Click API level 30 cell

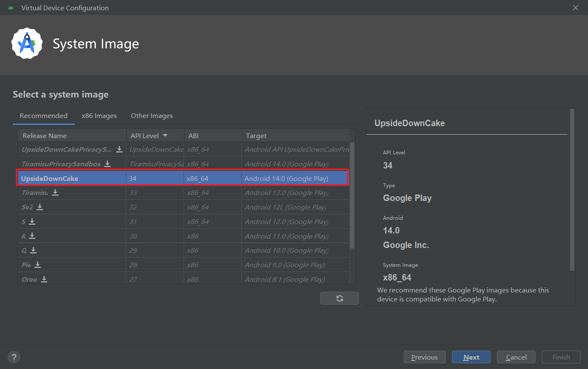155,236
